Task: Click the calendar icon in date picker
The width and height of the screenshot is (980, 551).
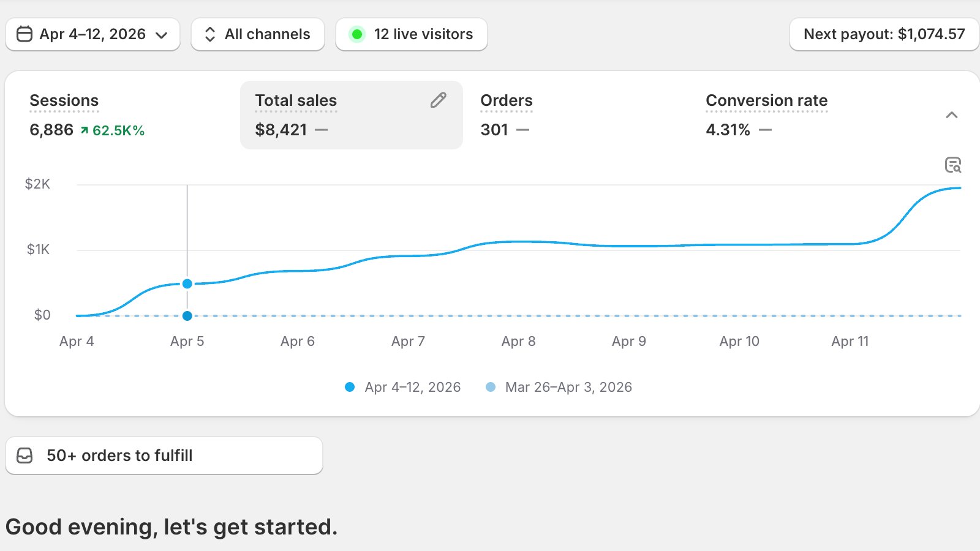Action: pos(24,34)
